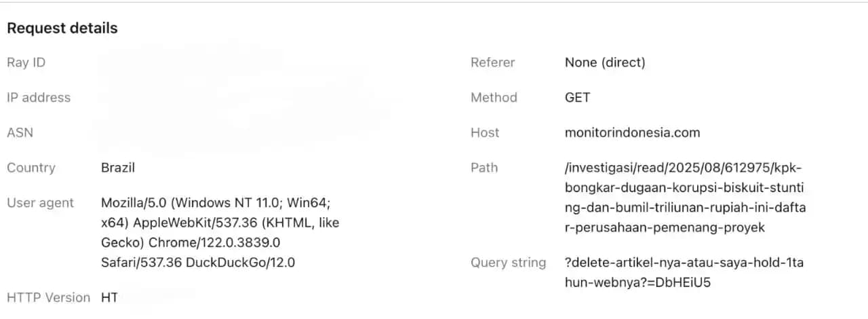Select the GET method value
868x319 pixels.
coord(578,98)
